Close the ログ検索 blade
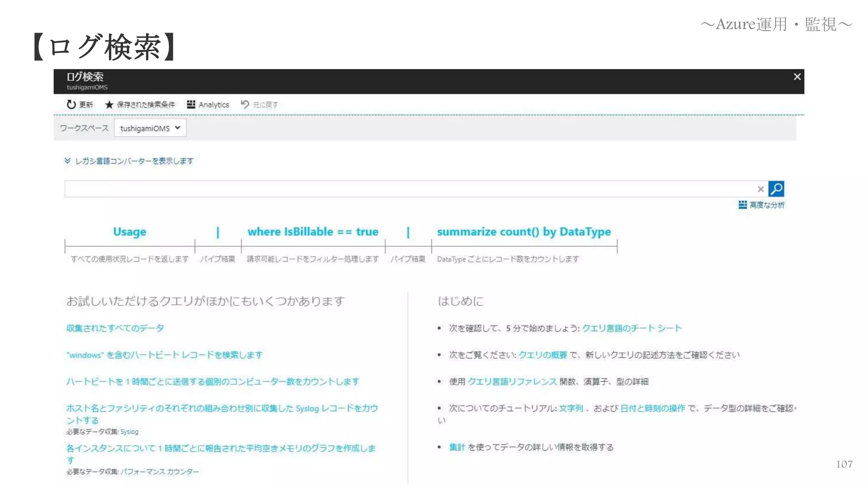This screenshot has height=488, width=868. click(797, 77)
